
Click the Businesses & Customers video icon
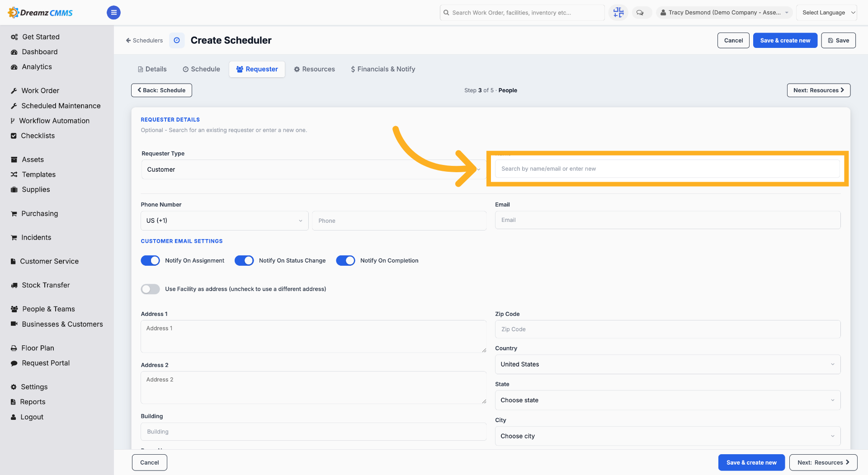[14, 324]
